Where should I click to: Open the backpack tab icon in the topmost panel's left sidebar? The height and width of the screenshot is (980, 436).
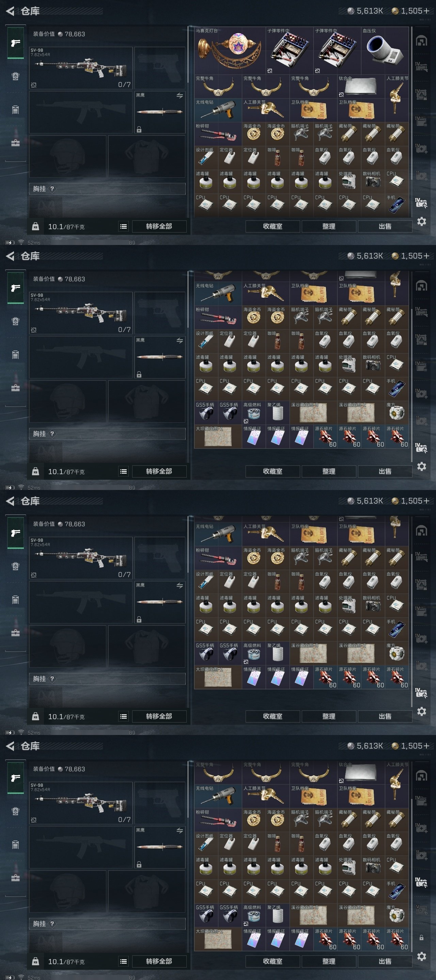pyautogui.click(x=16, y=77)
